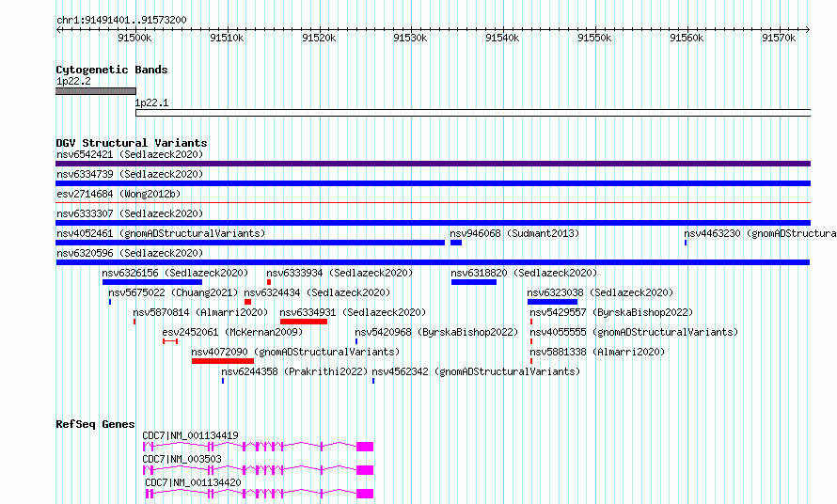Open the nsv5675022 (Chuang2021) label
The image size is (837, 504).
pos(173,292)
